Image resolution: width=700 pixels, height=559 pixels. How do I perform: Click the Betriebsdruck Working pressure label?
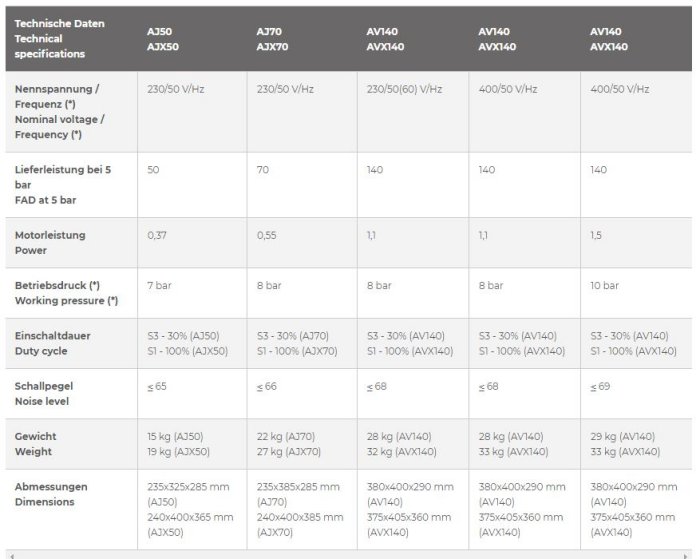[65, 293]
